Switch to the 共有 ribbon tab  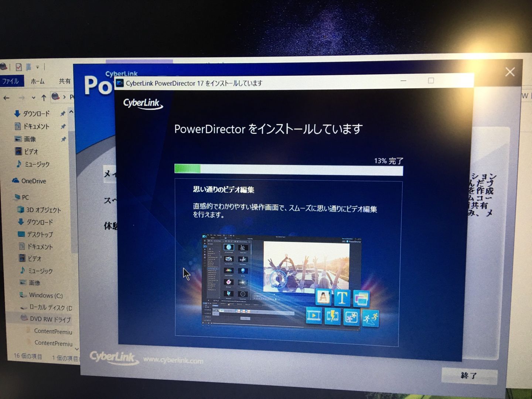coord(65,81)
